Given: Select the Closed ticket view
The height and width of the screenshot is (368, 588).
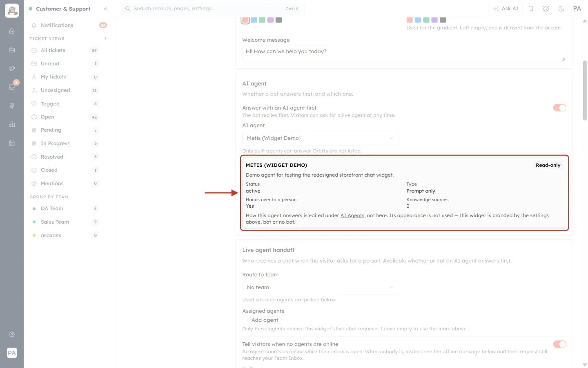Looking at the screenshot, I should tap(65, 170).
